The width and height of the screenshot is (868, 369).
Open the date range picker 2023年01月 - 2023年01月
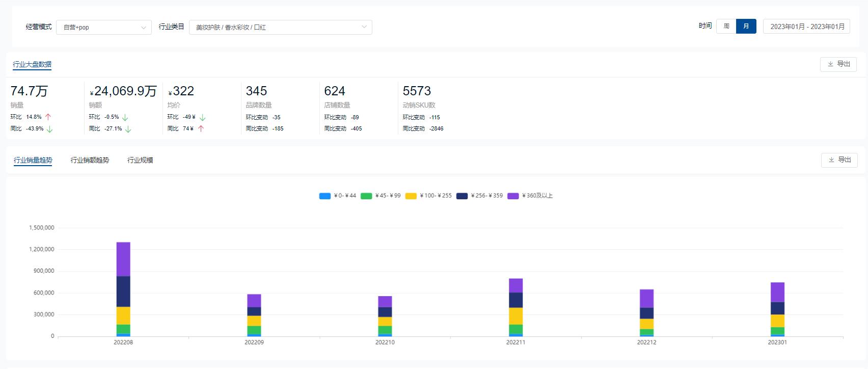(x=807, y=27)
